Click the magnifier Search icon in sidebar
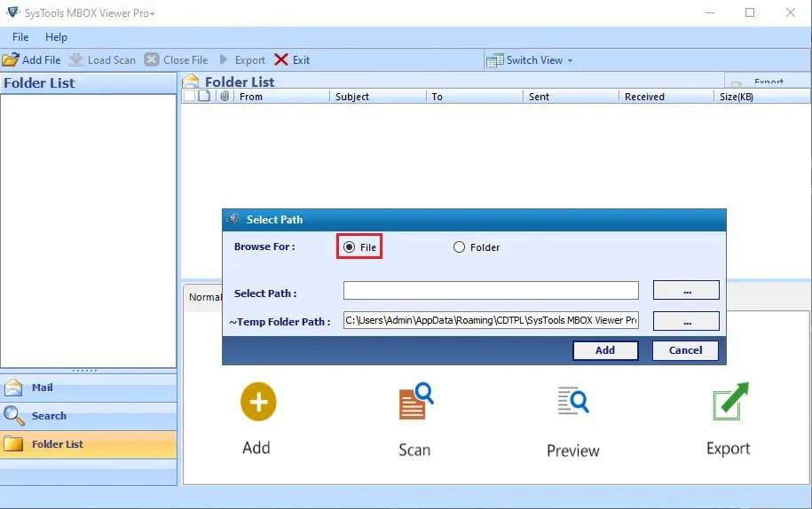Screen dimensions: 812x509 click(13, 415)
